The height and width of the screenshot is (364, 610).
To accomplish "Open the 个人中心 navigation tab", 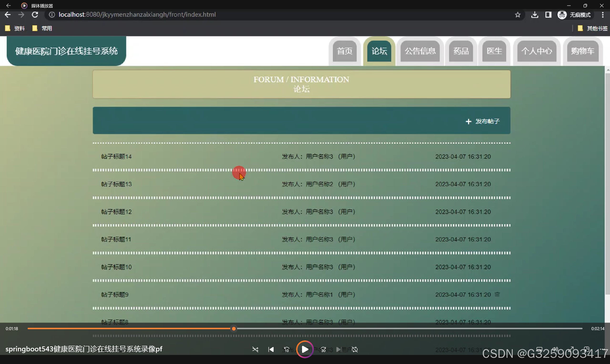I will pyautogui.click(x=536, y=51).
